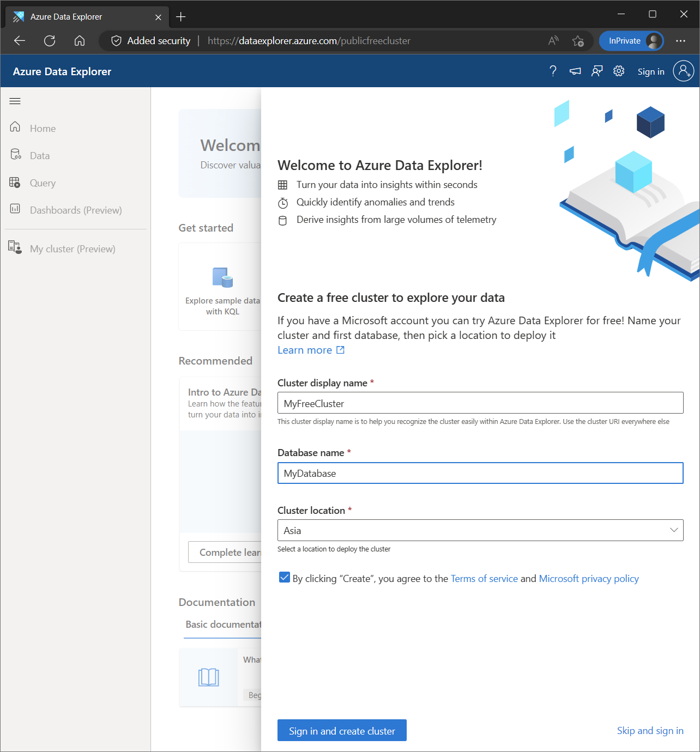700x752 pixels.
Task: Click browser Refresh icon
Action: tap(50, 40)
